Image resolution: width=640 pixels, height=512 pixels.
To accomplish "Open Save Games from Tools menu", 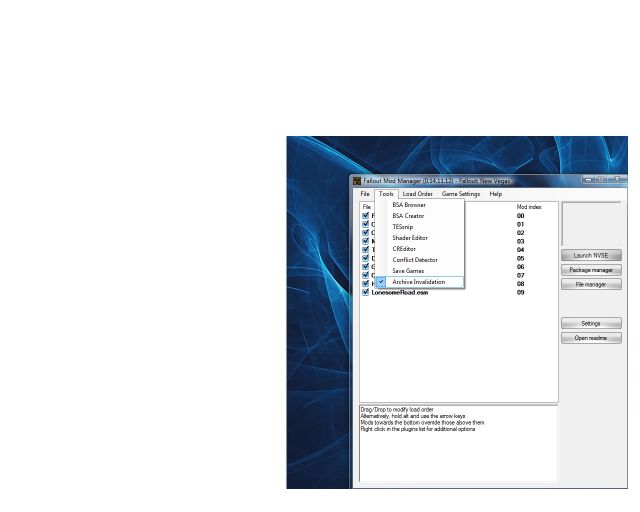I will point(420,271).
